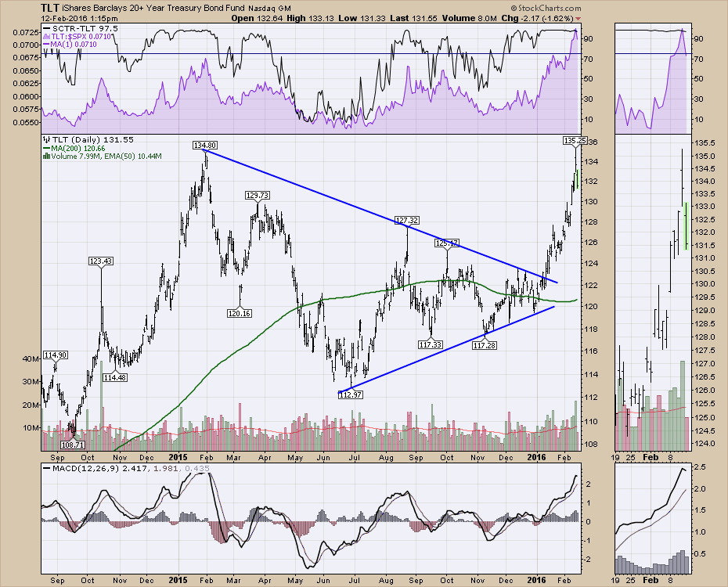
Task: Click the bold Feb label under the zoomed MACD panel
Action: tap(651, 580)
